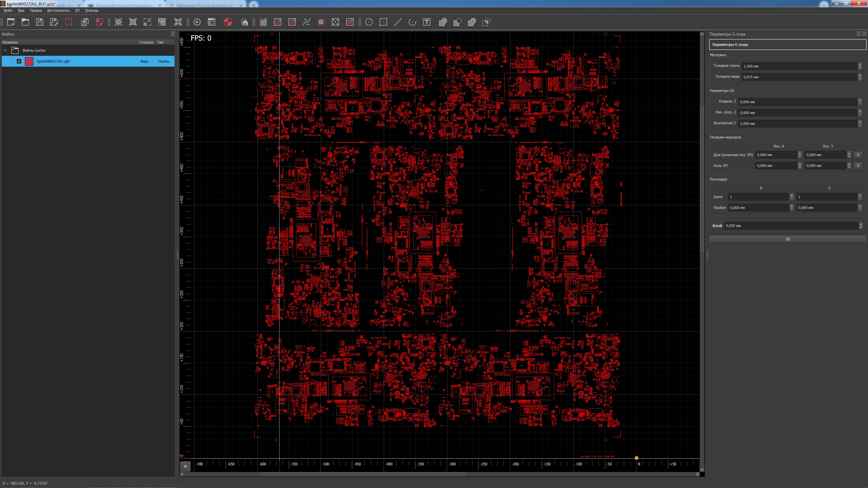Click the red zero-point crosshair icon

pos(228,22)
